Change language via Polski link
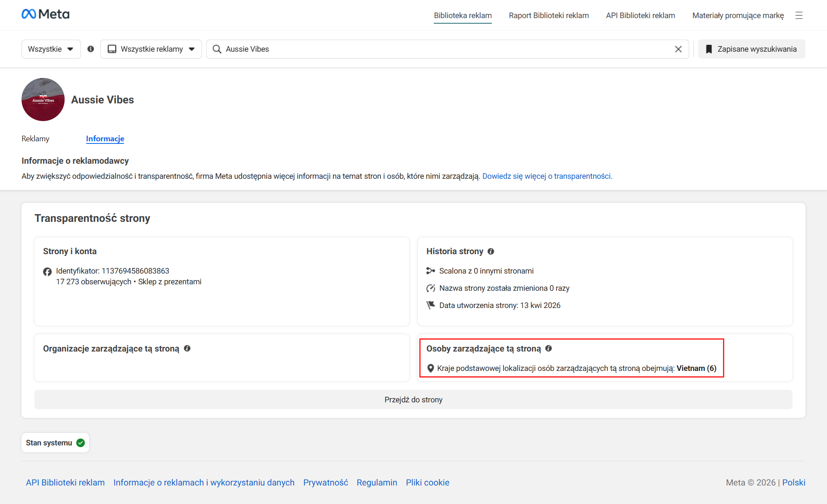This screenshot has height=504, width=827. (x=794, y=482)
